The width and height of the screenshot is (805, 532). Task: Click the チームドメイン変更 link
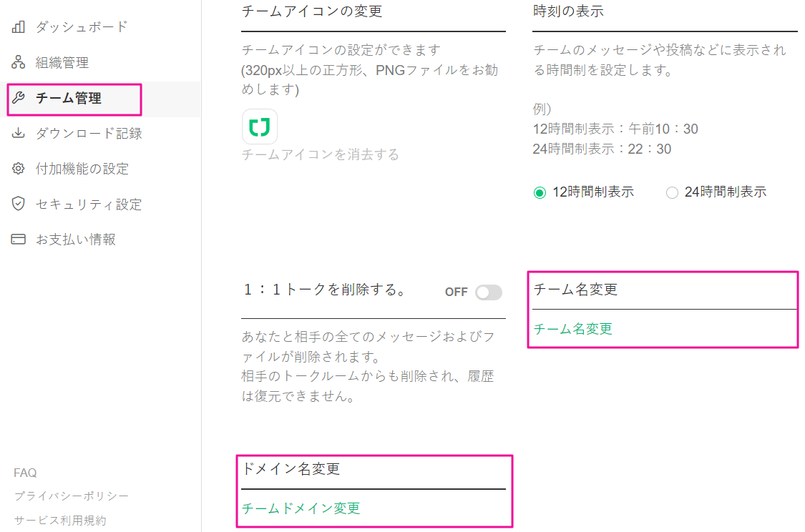tap(301, 508)
